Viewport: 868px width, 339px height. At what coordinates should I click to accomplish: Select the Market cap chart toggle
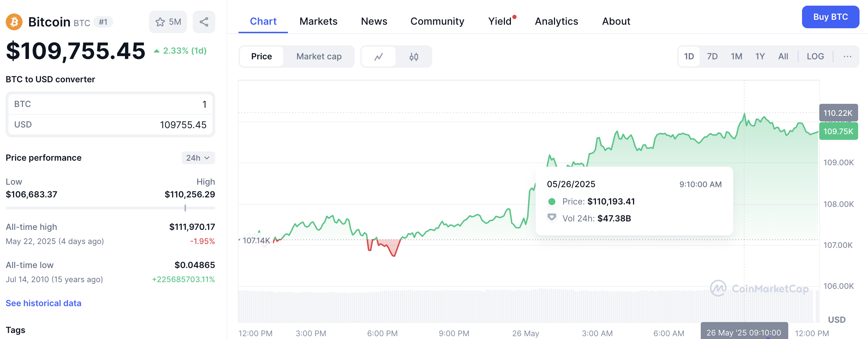point(319,56)
